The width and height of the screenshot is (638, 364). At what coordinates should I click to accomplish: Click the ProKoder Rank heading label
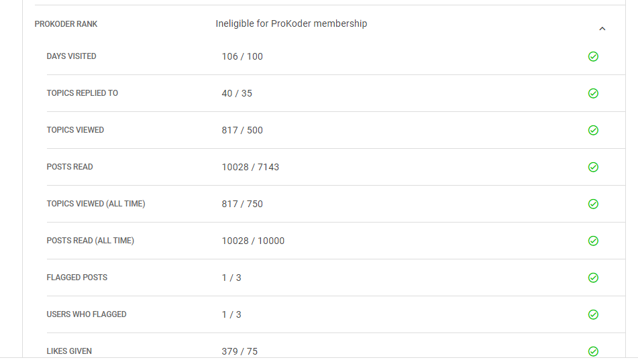66,24
